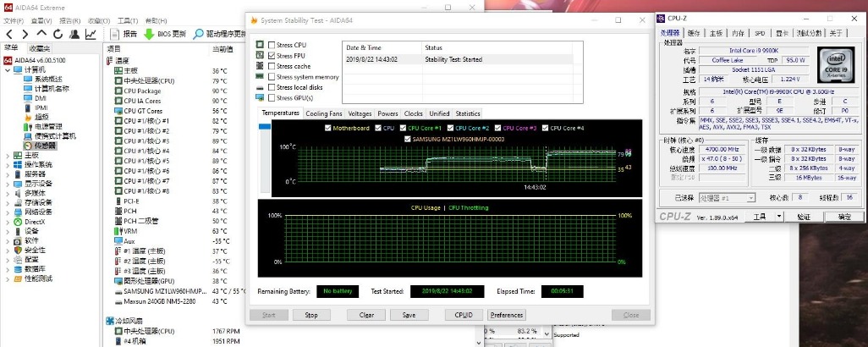The height and width of the screenshot is (347, 868).
Task: Expand the 服务器 tree node
Action: click(x=8, y=173)
